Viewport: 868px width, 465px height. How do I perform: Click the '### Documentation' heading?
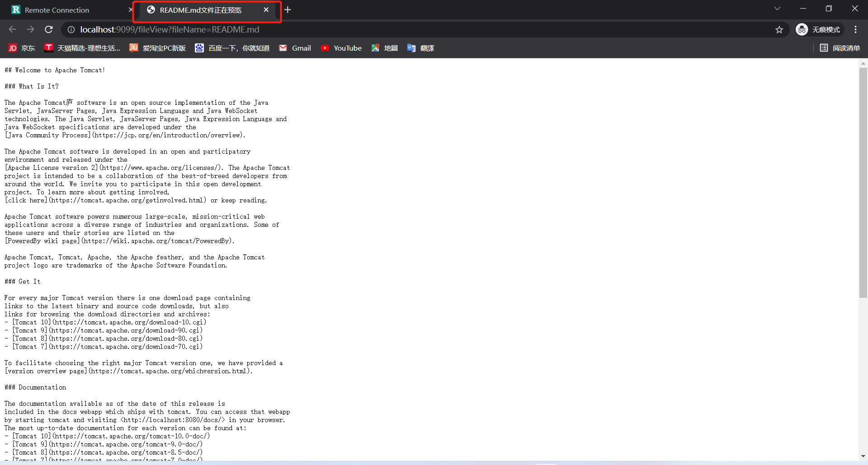pos(35,387)
